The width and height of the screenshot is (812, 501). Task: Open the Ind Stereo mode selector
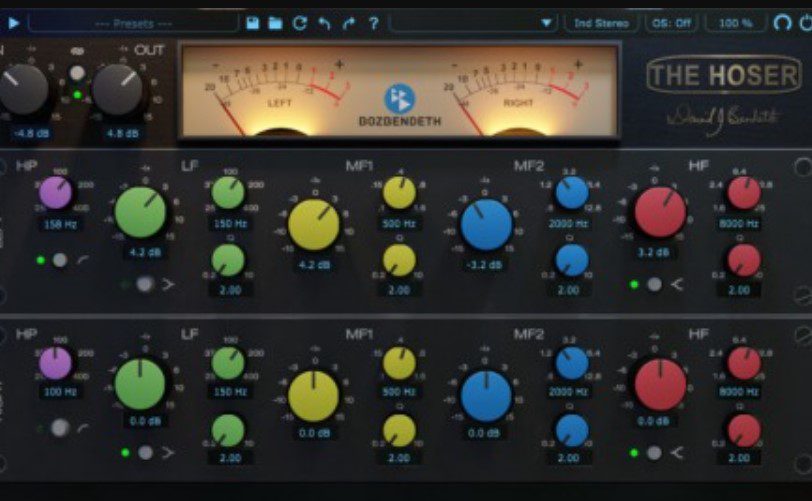pyautogui.click(x=601, y=23)
